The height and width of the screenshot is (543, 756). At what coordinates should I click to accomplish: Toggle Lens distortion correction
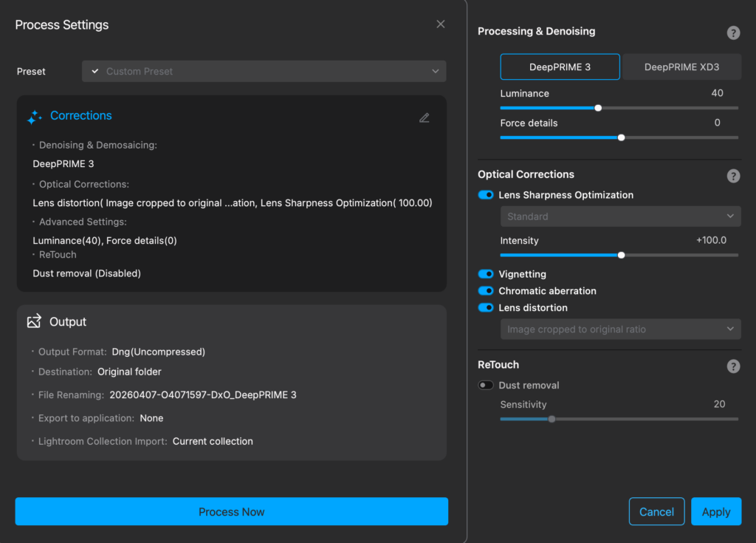point(486,308)
